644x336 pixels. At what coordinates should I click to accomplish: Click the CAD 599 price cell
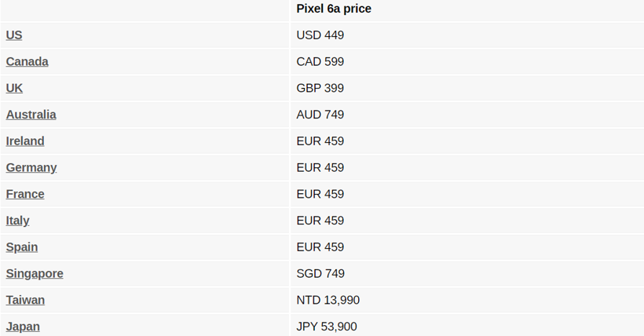pyautogui.click(x=320, y=62)
